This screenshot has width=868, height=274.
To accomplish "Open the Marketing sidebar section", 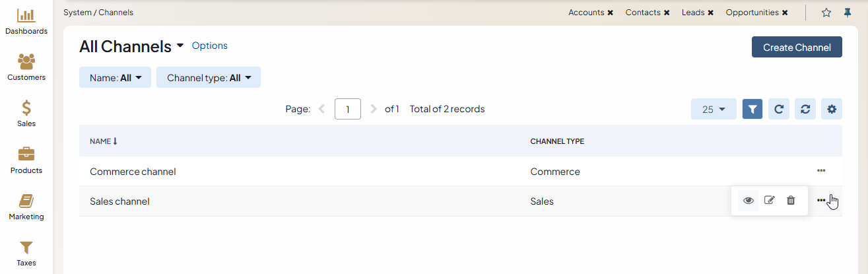I will tap(26, 207).
